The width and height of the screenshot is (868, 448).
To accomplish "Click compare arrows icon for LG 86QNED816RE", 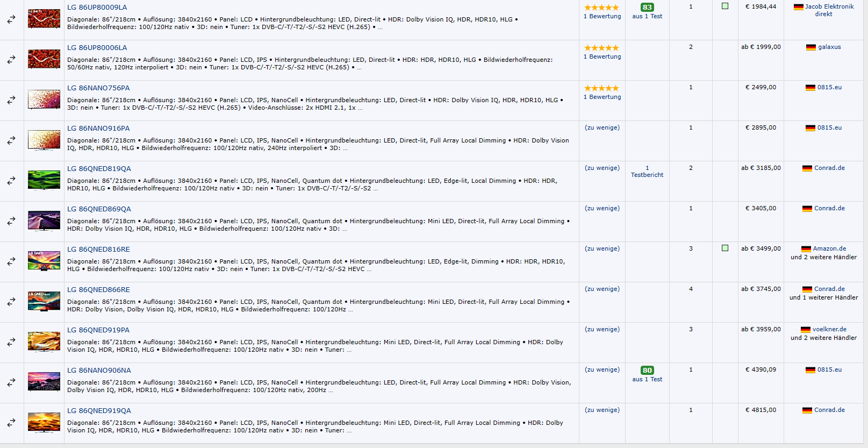I will pos(11,261).
